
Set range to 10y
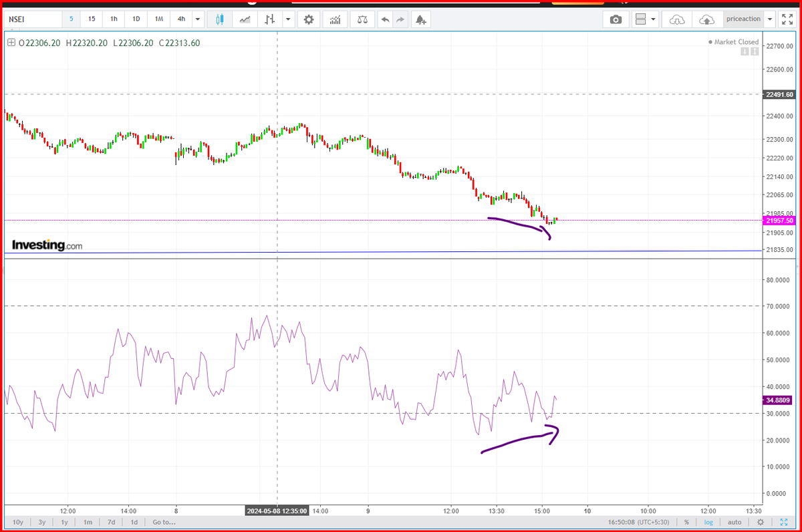point(18,522)
